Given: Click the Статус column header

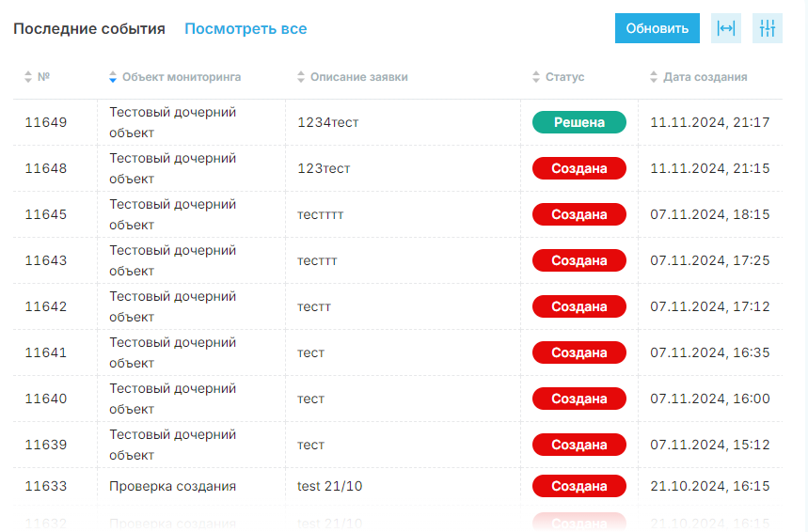Looking at the screenshot, I should coord(564,77).
